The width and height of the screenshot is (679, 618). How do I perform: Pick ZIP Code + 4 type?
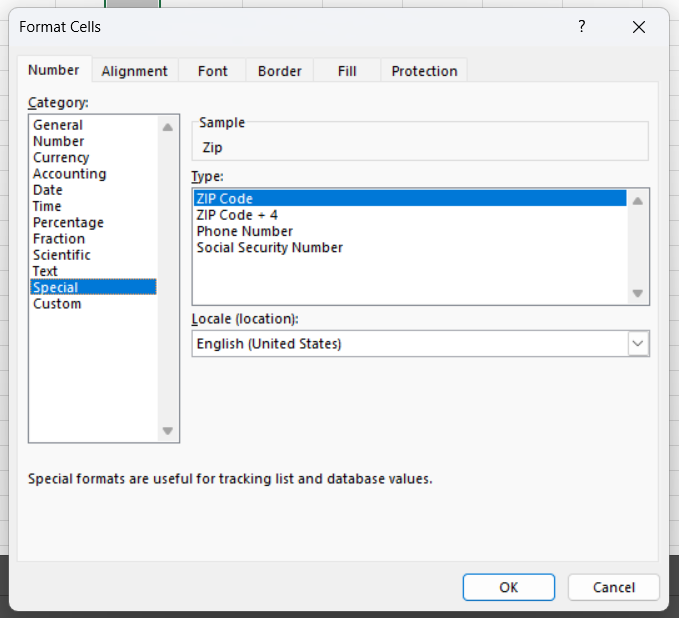237,215
